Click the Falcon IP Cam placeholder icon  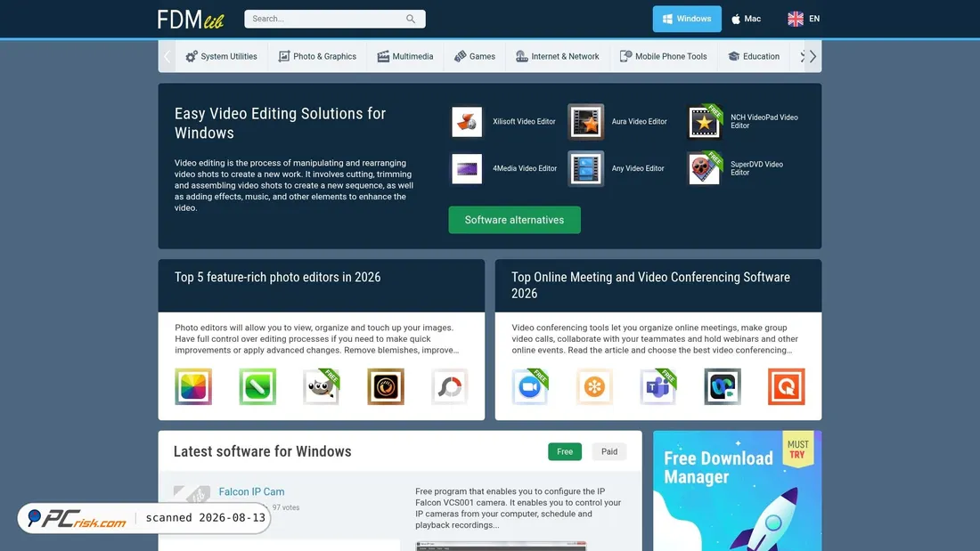(192, 495)
